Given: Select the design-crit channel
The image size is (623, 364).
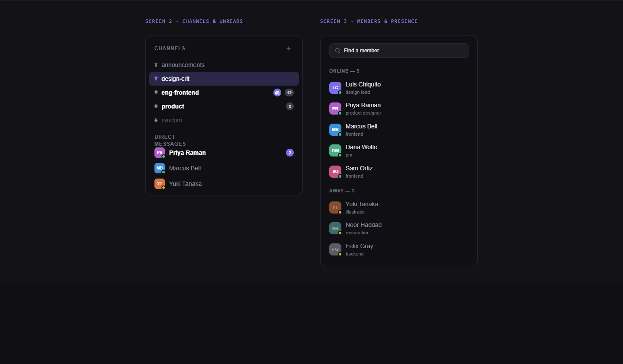Looking at the screenshot, I should click(x=224, y=79).
